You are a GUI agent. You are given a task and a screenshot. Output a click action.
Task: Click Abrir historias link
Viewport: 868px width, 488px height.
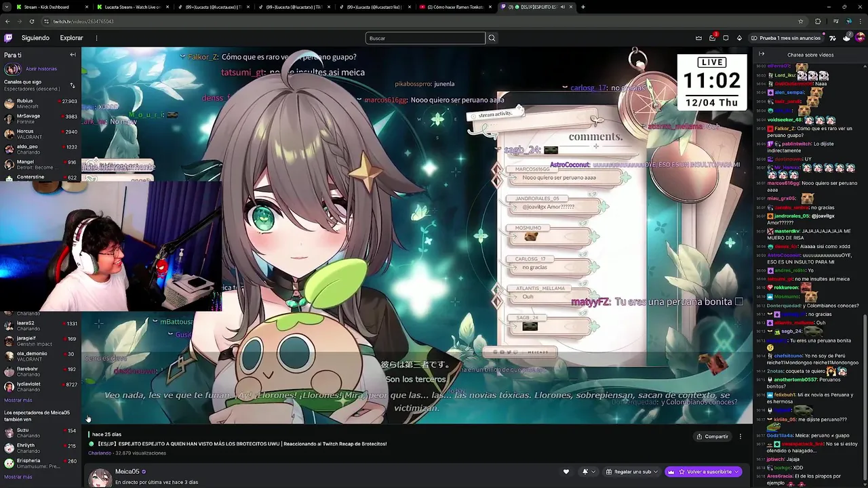click(x=41, y=68)
